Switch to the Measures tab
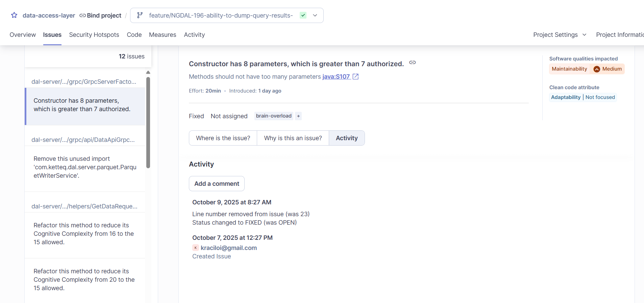Viewport: 644px width, 303px height. 163,35
